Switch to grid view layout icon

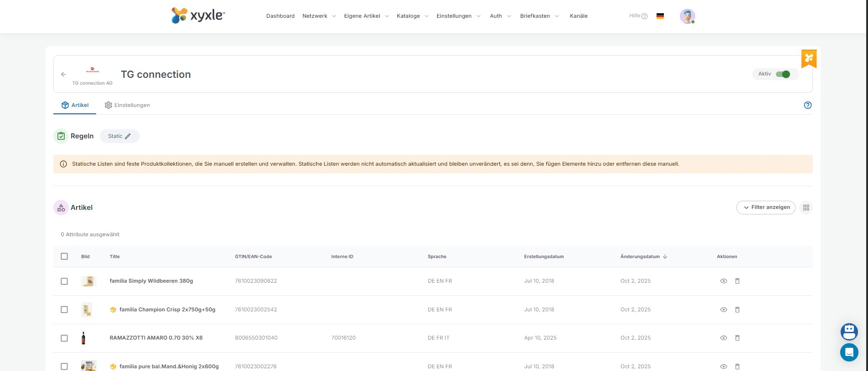[806, 208]
